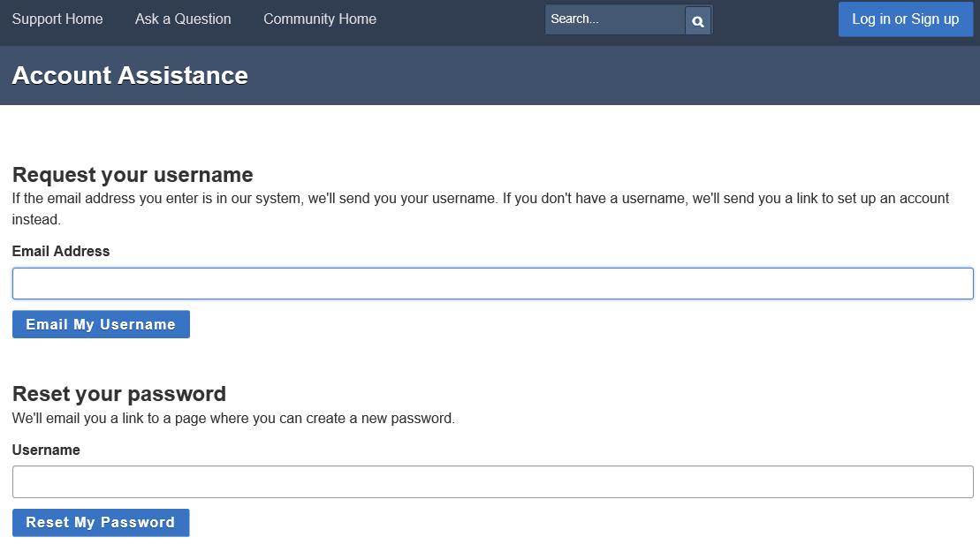Click the Log in or Sign up button
This screenshot has height=545, width=980.
tap(906, 19)
